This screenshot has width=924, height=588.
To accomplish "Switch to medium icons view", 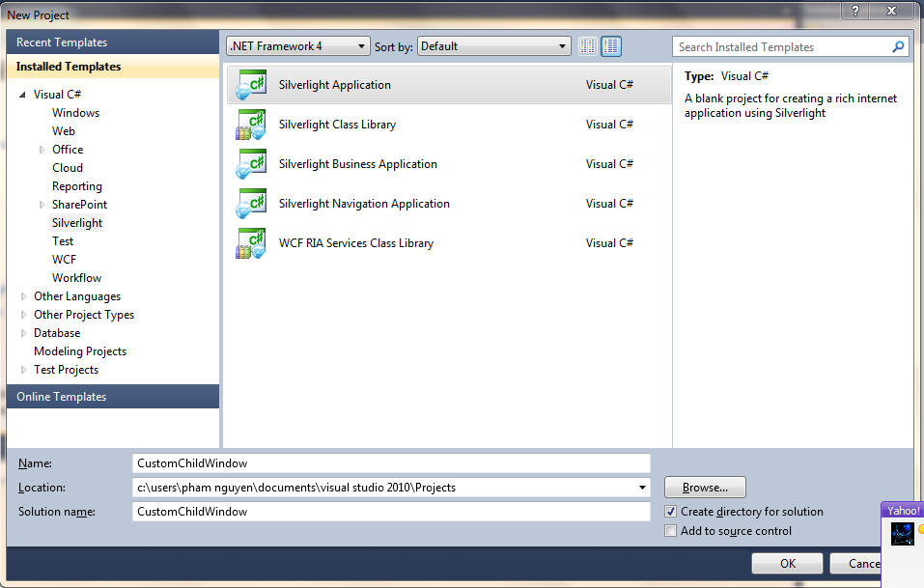I will 611,46.
